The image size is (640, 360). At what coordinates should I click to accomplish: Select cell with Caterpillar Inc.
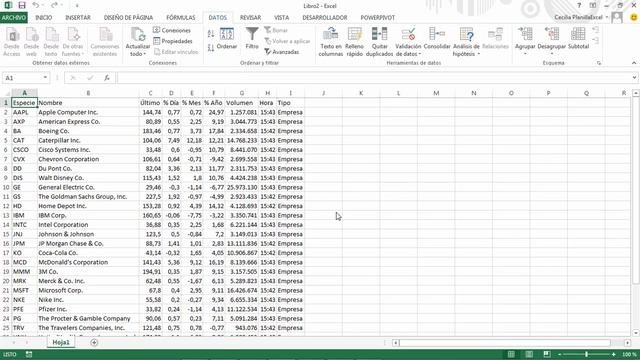pos(88,140)
